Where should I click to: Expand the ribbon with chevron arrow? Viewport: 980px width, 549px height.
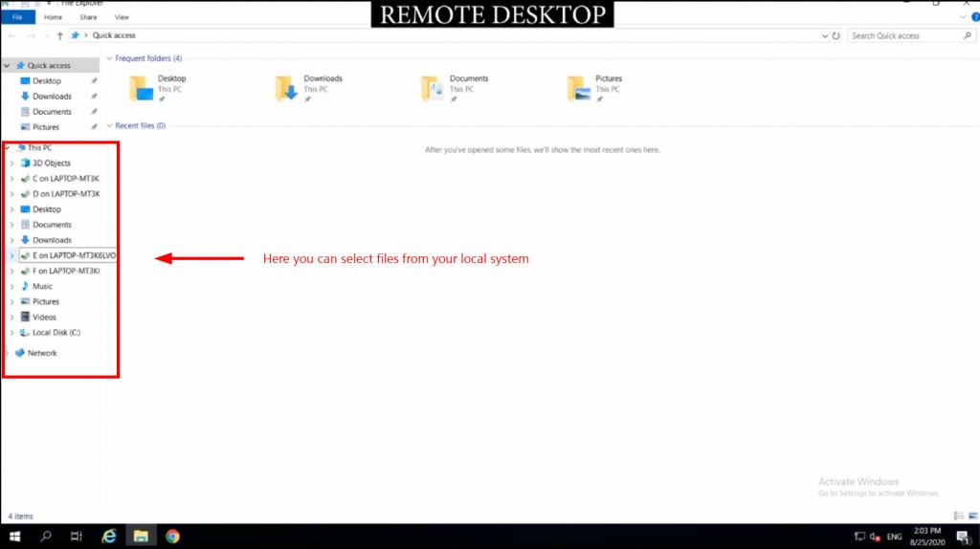click(x=963, y=17)
